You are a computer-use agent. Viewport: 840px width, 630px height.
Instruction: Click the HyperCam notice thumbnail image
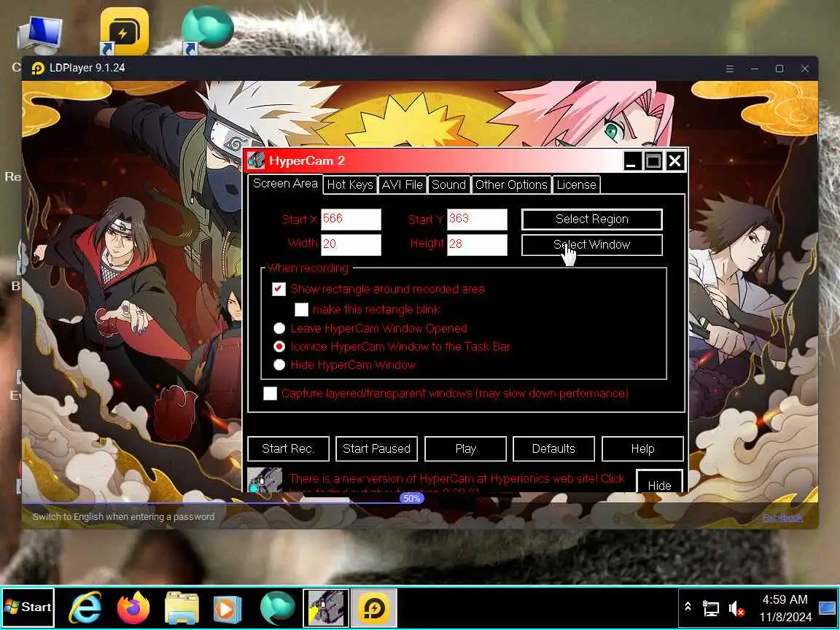(265, 480)
